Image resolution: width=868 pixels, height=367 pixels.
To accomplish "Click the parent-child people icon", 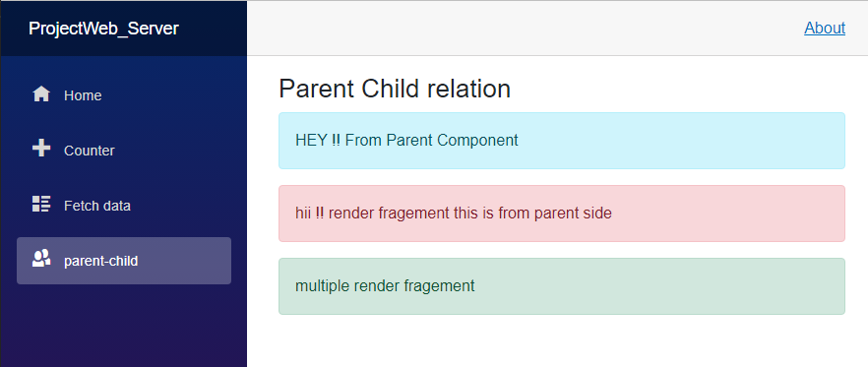I will [x=41, y=259].
